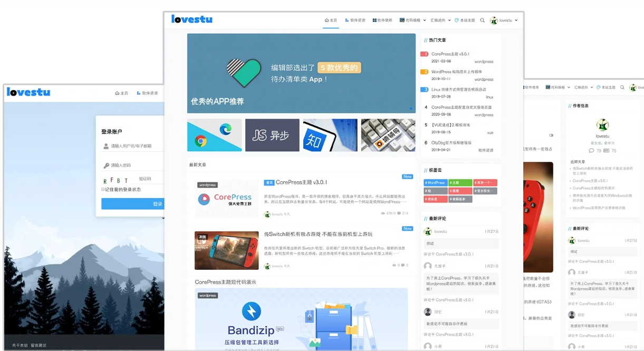The width and height of the screenshot is (644, 351).
Task: Open the keyboard keys thumbnail card
Action: point(388,135)
